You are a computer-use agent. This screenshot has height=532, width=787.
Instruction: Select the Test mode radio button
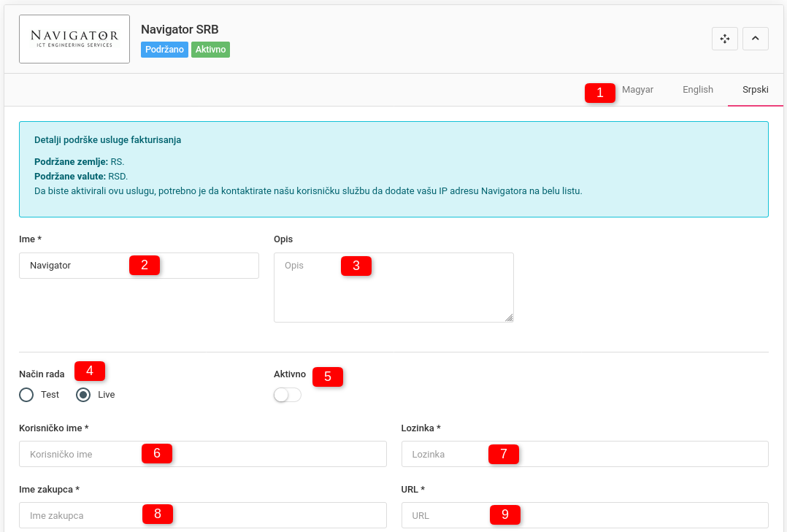pyautogui.click(x=26, y=395)
